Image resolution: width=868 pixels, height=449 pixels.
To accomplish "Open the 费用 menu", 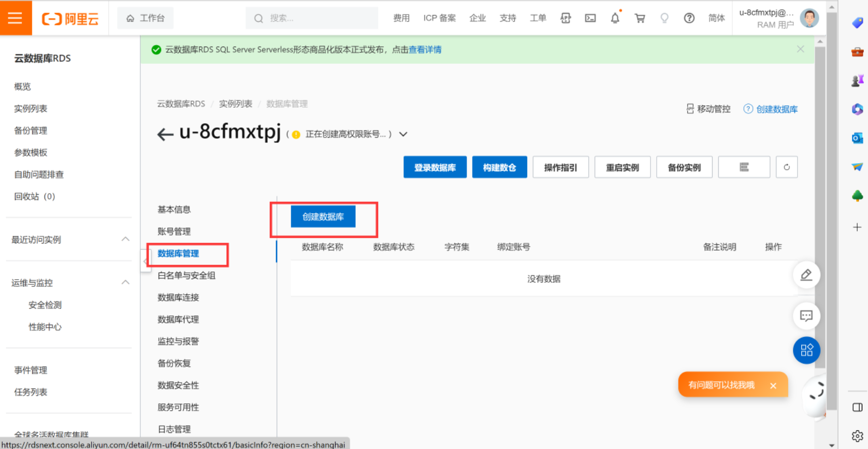I will point(401,18).
